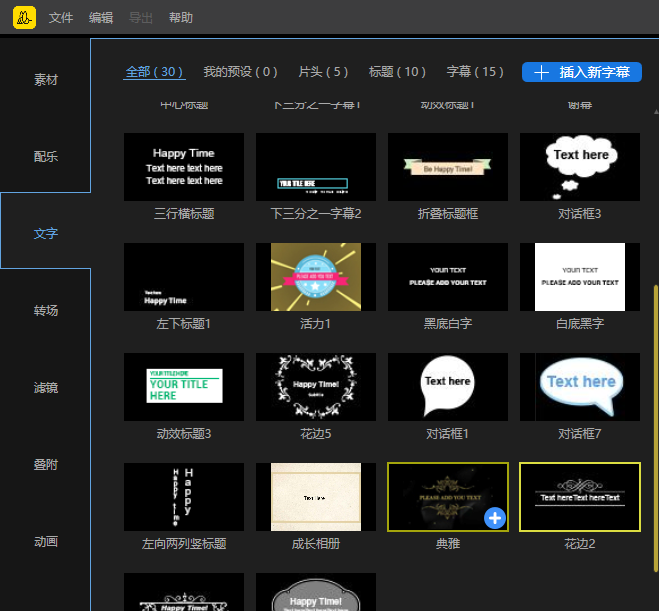Open the 文件 menu
659x611 pixels.
61,18
